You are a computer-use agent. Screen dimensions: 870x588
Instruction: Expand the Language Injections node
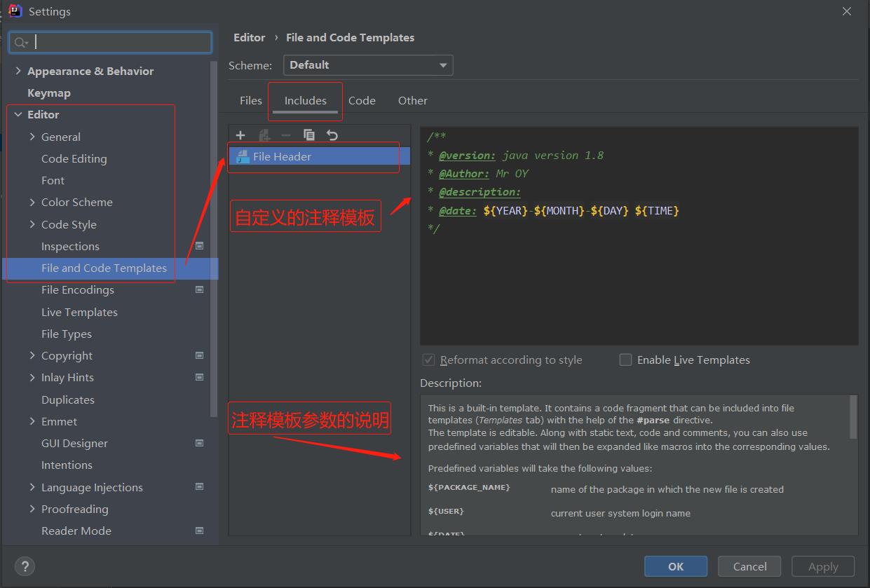click(x=32, y=487)
